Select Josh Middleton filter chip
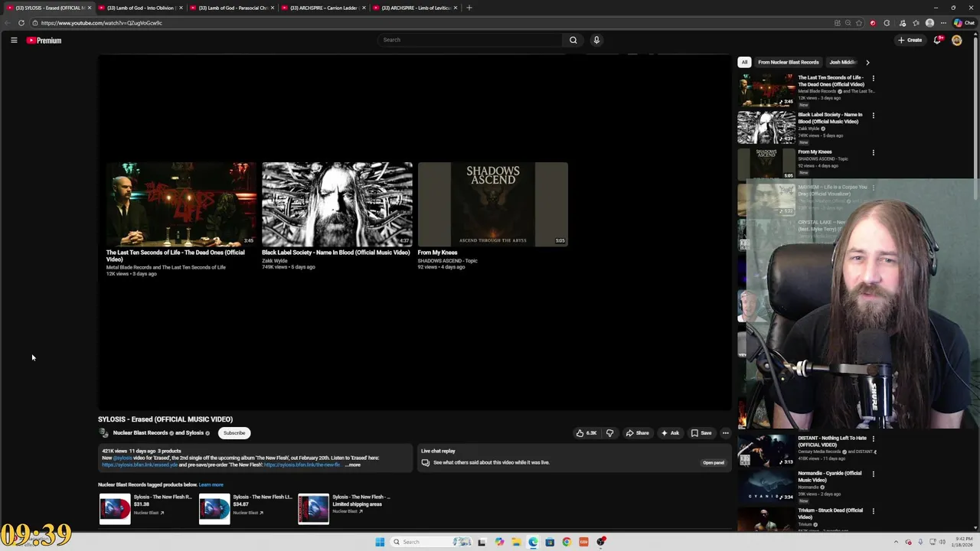The width and height of the screenshot is (980, 551). (x=842, y=62)
